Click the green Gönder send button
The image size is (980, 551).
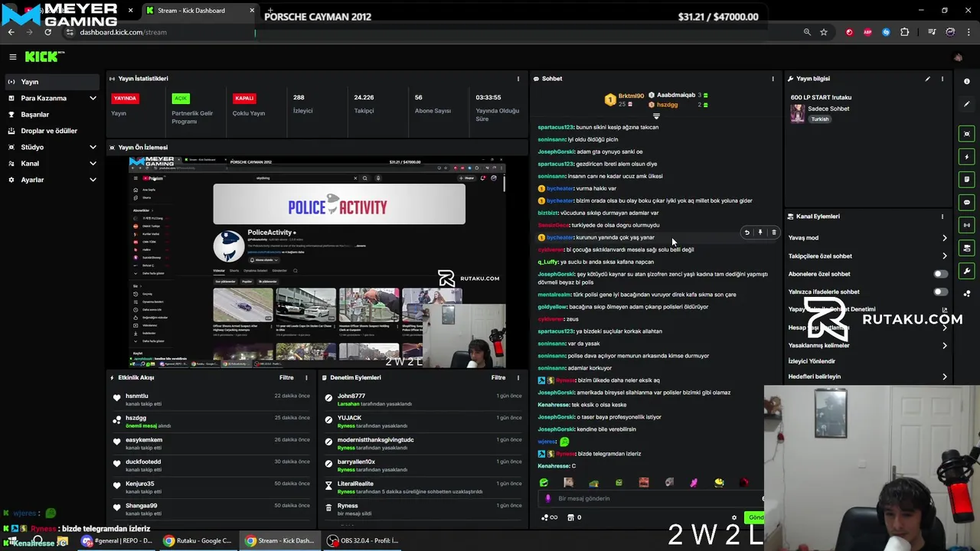coord(755,517)
